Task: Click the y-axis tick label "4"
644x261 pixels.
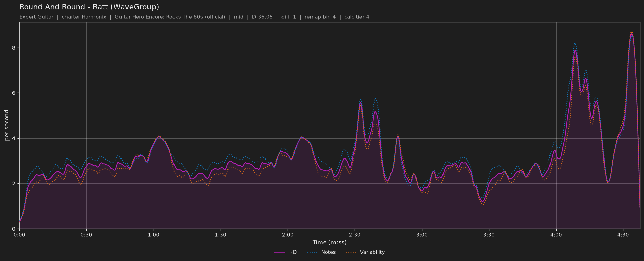Action: (x=14, y=139)
